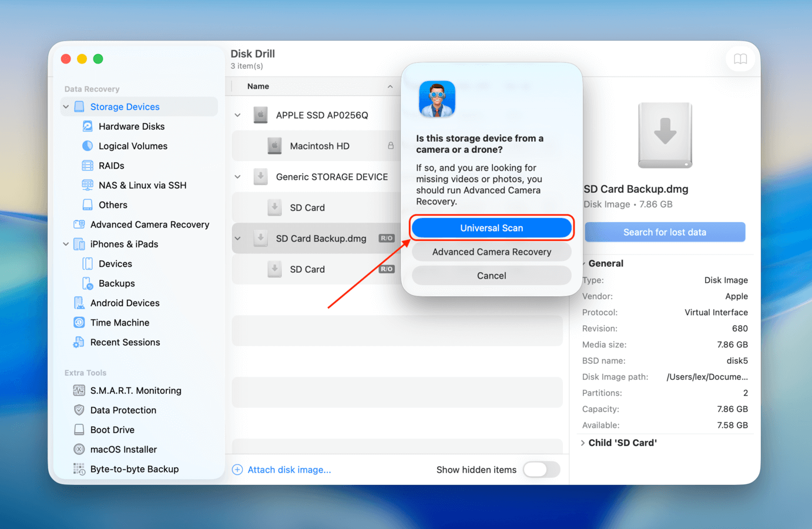Open S.M.A.R.T. Monitoring tool

click(x=136, y=390)
